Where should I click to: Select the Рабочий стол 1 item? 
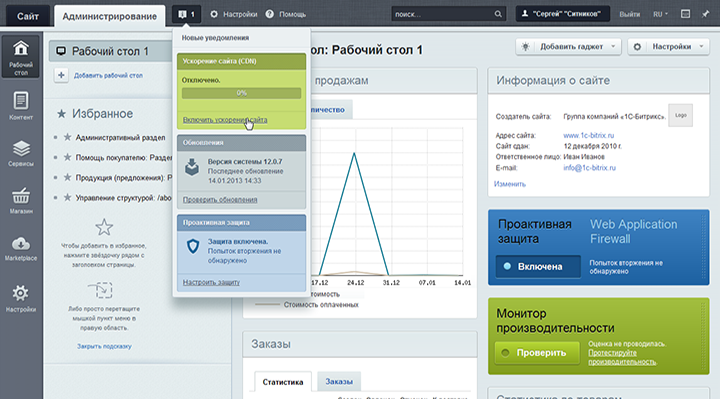point(110,51)
